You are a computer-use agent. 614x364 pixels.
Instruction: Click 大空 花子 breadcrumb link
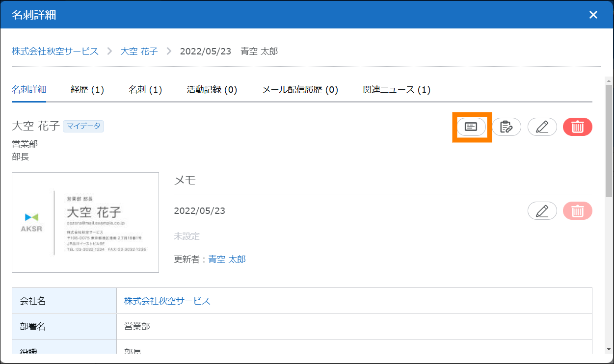[x=139, y=51]
